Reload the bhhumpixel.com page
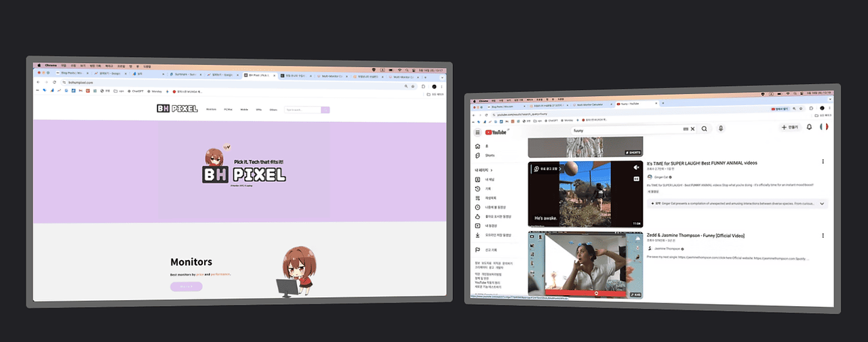868x342 pixels. (53, 82)
